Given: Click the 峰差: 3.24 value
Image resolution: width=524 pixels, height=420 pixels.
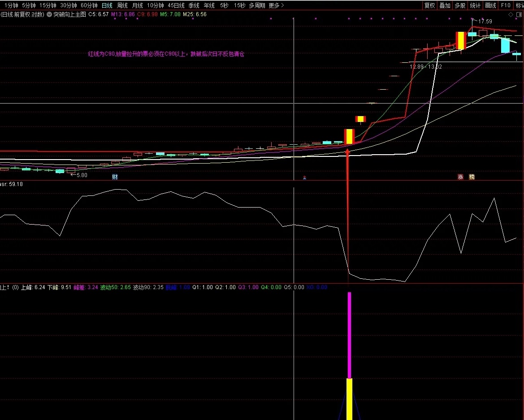Looking at the screenshot, I should pyautogui.click(x=86, y=287).
